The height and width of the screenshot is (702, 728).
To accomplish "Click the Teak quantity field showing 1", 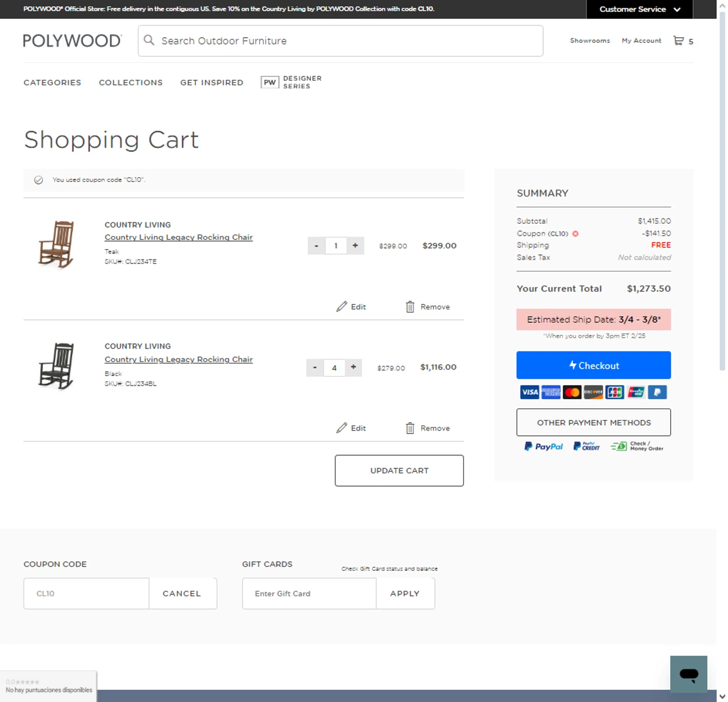I will 336,246.
